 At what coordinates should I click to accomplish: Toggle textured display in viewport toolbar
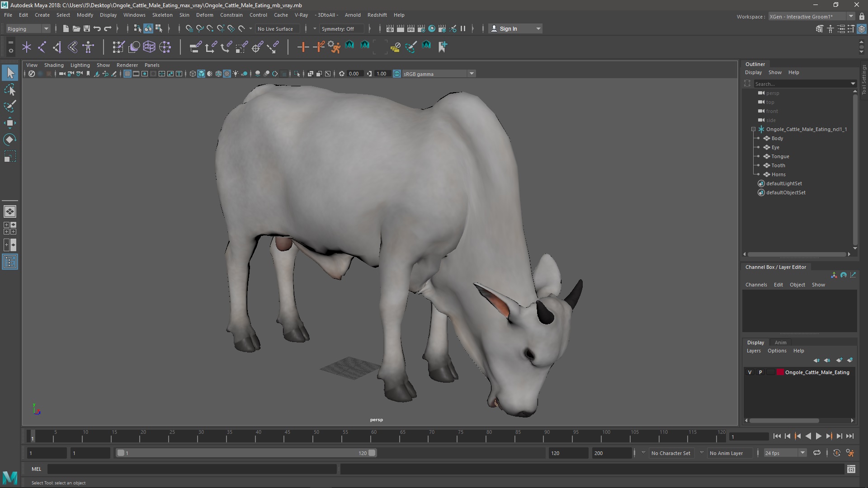click(x=227, y=74)
